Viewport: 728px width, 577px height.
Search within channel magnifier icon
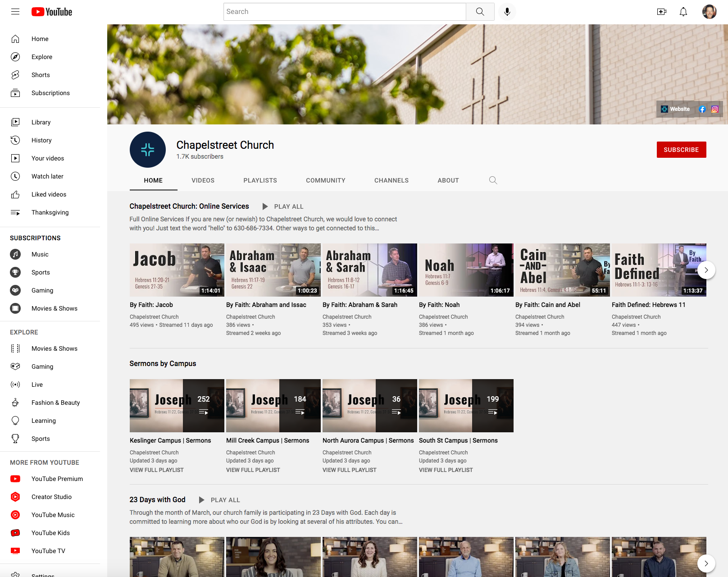click(493, 180)
